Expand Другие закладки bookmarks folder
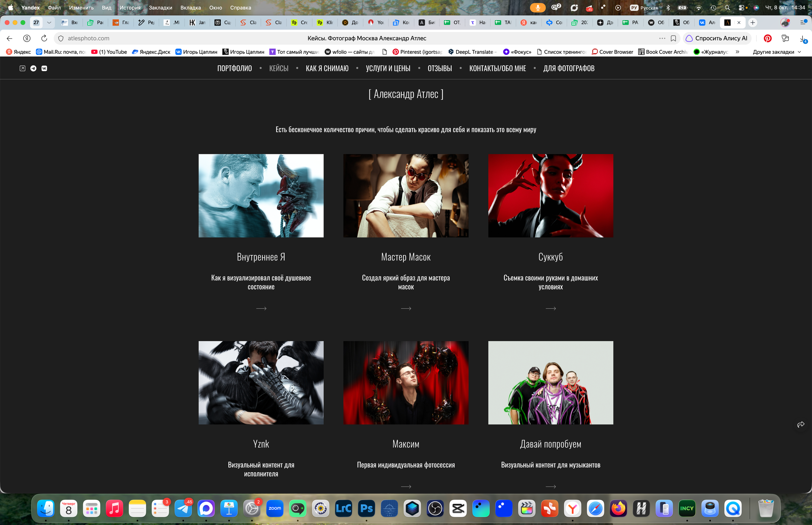812x525 pixels. click(x=776, y=52)
